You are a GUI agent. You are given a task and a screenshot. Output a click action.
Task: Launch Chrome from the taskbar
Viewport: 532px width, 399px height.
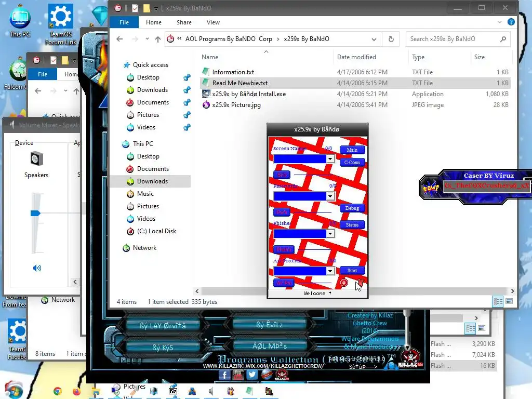tap(58, 391)
